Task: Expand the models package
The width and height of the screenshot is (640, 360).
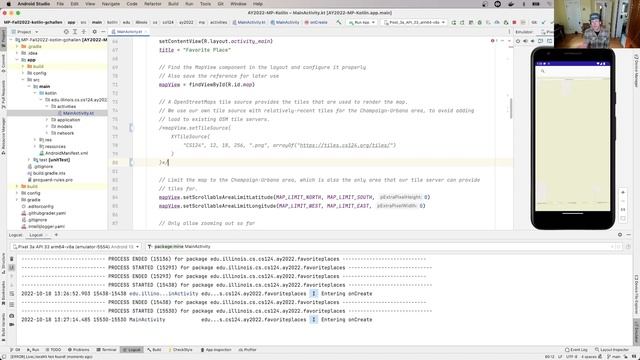Action: point(47,127)
